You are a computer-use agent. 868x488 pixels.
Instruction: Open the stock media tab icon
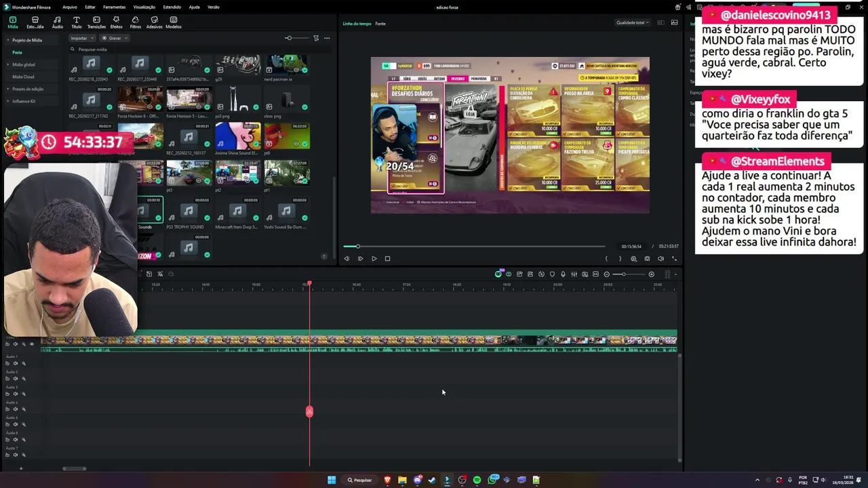tap(35, 23)
